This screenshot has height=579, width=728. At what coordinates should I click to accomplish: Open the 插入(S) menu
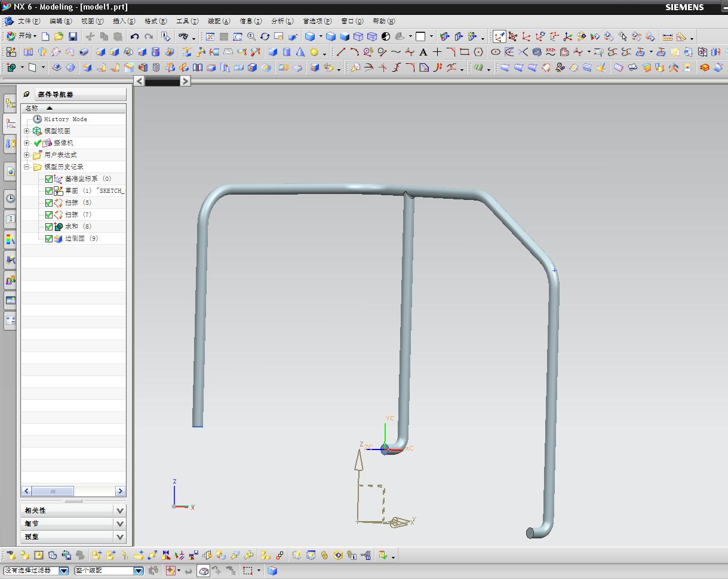[x=124, y=21]
